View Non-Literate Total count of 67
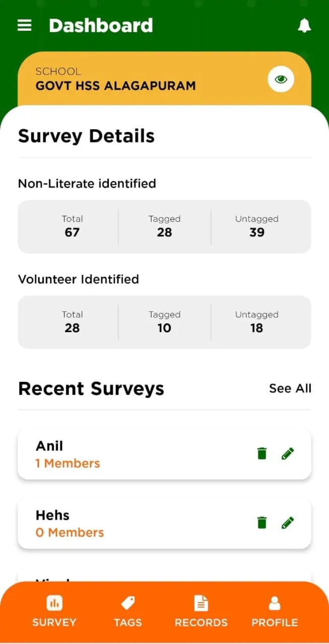The image size is (329, 644). (x=72, y=226)
